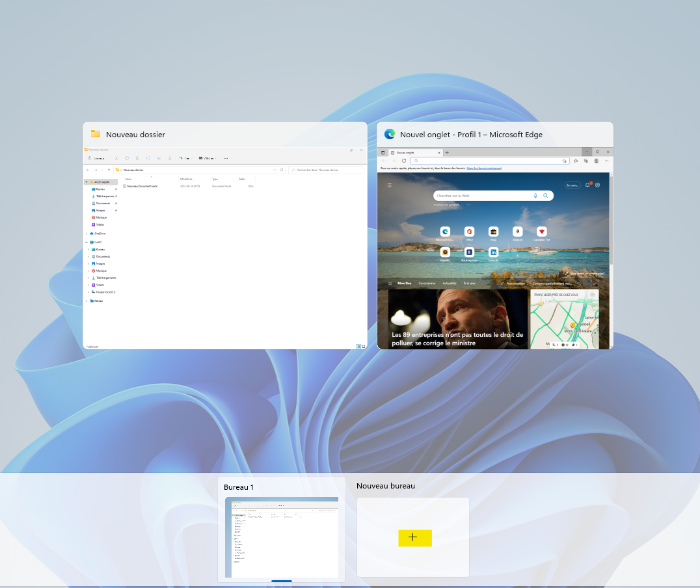Open the Office shortcut tile in Edge preview
This screenshot has width=700, height=588.
tap(469, 232)
